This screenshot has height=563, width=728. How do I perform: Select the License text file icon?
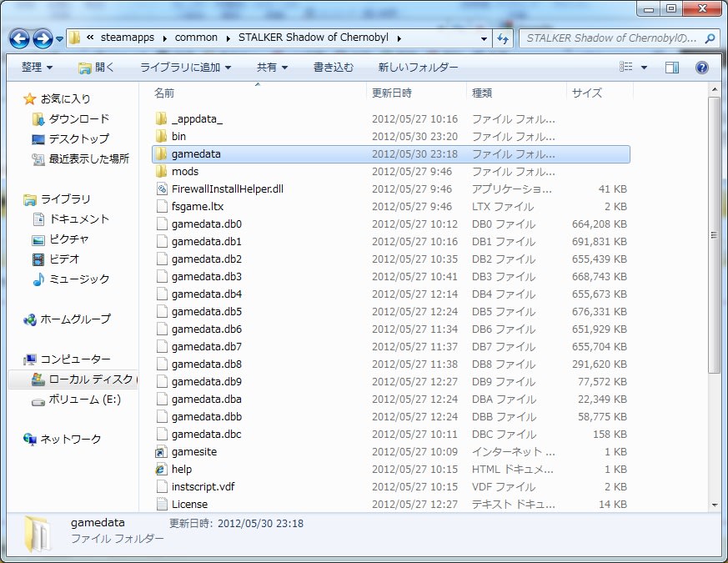point(162,504)
